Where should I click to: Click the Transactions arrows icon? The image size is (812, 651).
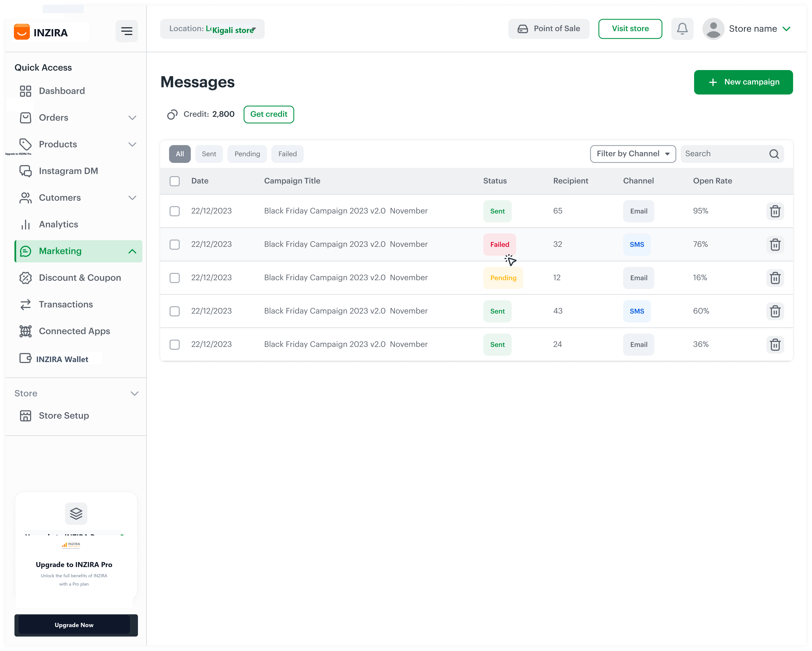[x=25, y=305]
